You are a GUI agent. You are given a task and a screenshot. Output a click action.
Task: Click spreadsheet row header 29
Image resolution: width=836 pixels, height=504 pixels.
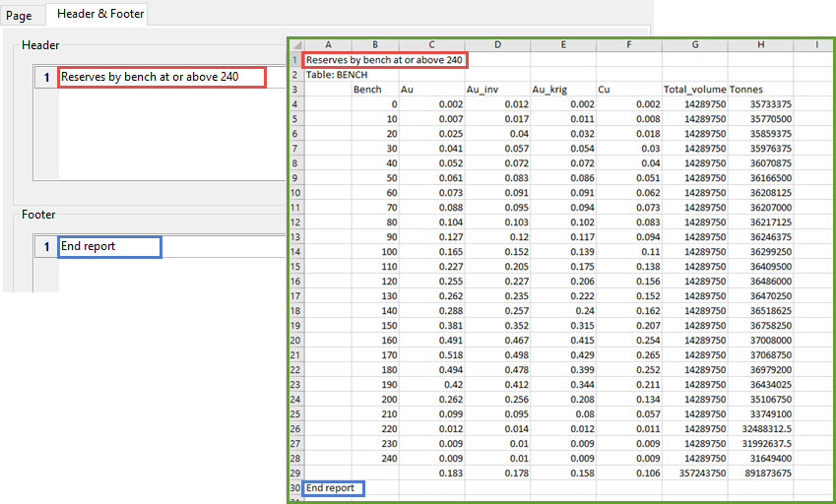coord(295,473)
